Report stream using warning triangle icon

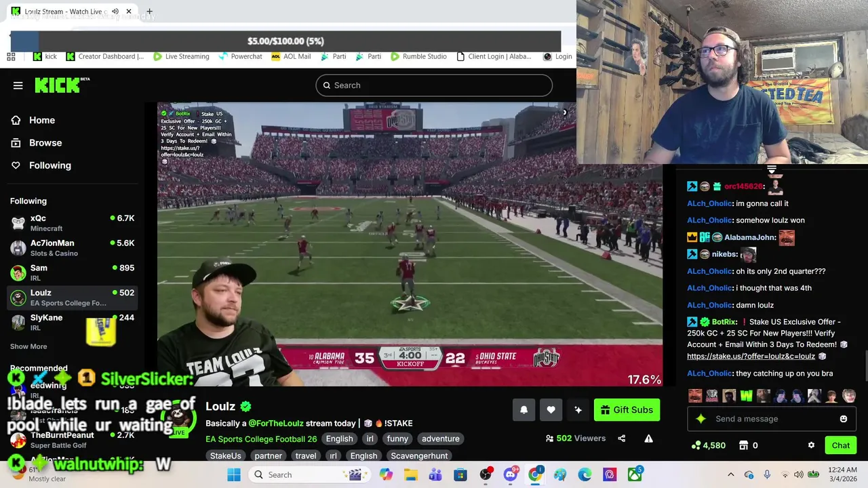click(648, 439)
